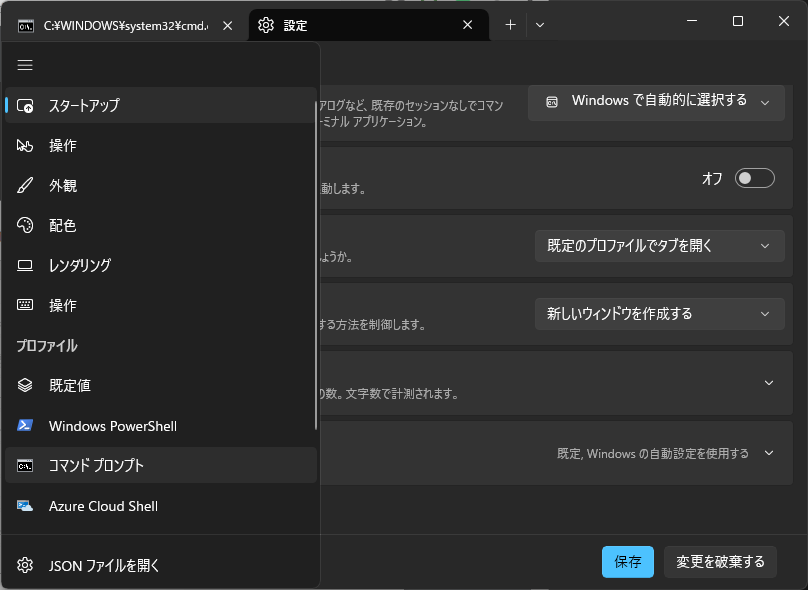Click 保存 button
This screenshot has height=590, width=808.
[x=628, y=562]
